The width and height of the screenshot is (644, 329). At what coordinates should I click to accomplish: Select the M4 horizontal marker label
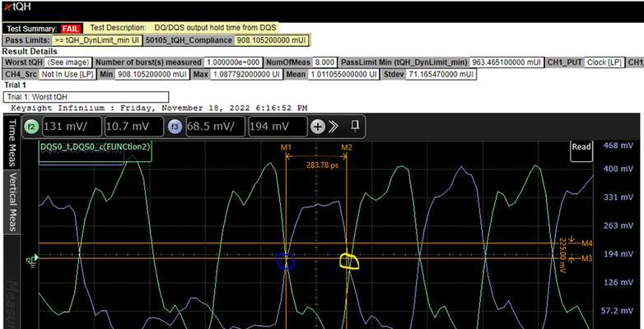(587, 243)
